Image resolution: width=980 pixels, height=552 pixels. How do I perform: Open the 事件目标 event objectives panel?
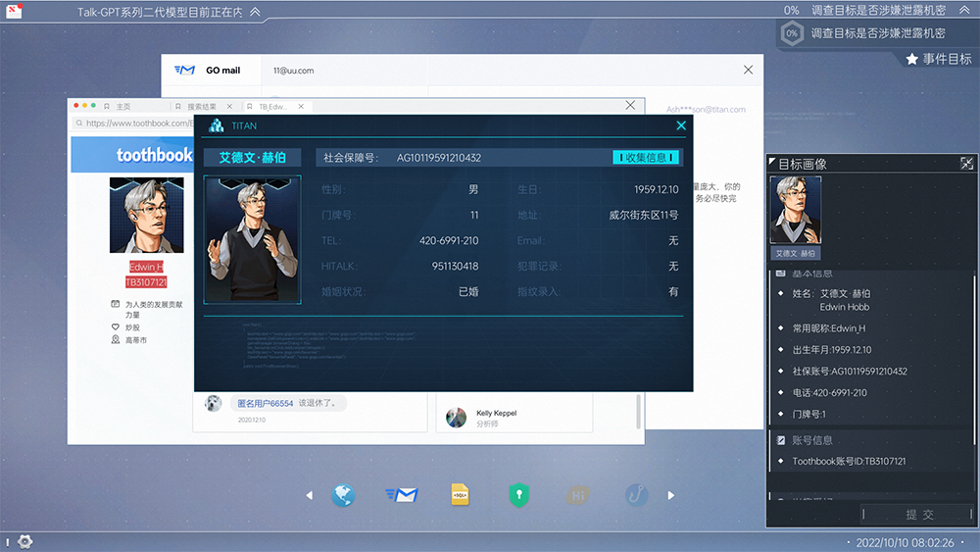938,59
